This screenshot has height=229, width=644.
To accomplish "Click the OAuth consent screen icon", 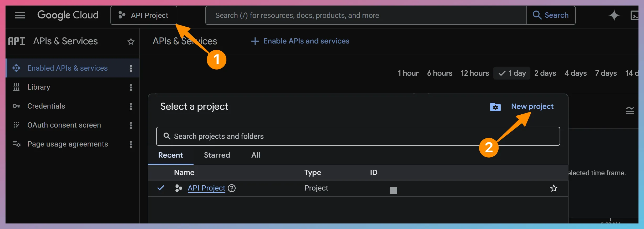I will coord(16,125).
